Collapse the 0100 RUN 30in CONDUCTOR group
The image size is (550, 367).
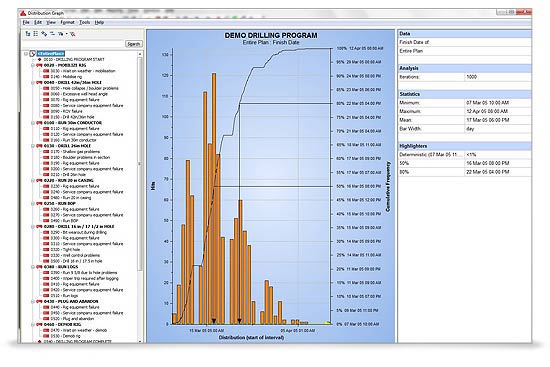coord(33,123)
